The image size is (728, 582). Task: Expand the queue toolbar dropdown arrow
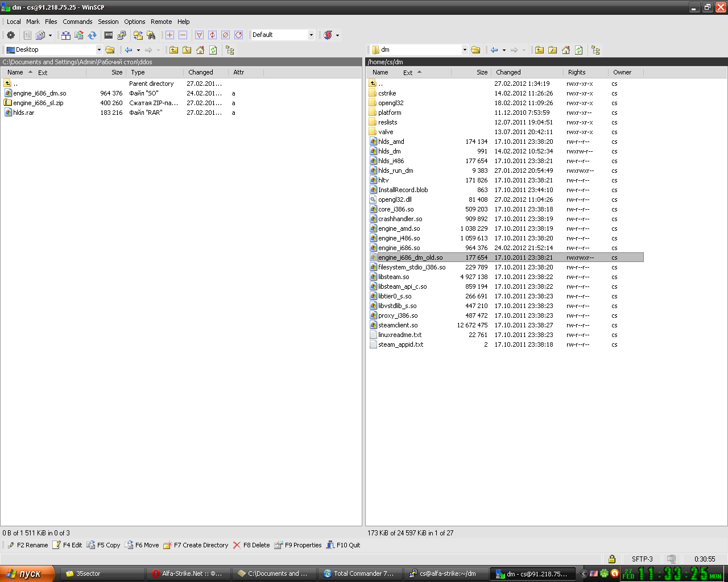(x=50, y=35)
